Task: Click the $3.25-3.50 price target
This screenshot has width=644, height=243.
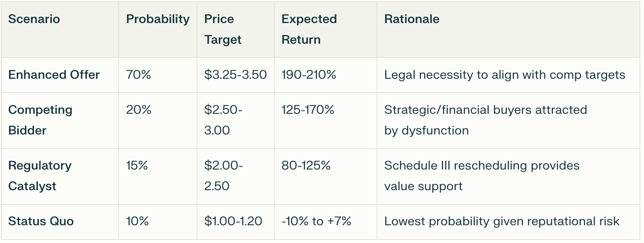Action: 235,75
